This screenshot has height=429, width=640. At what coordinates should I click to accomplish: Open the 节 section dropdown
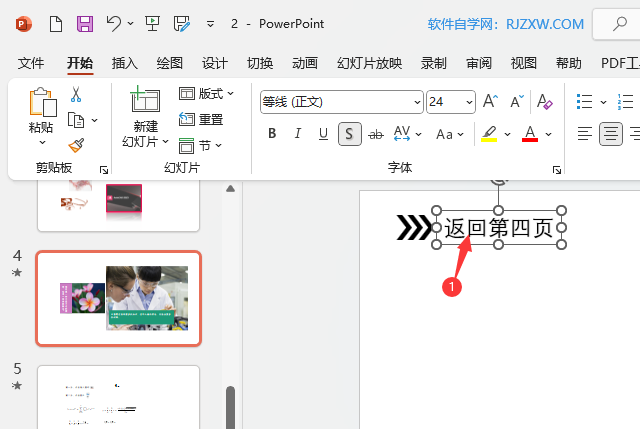point(200,145)
